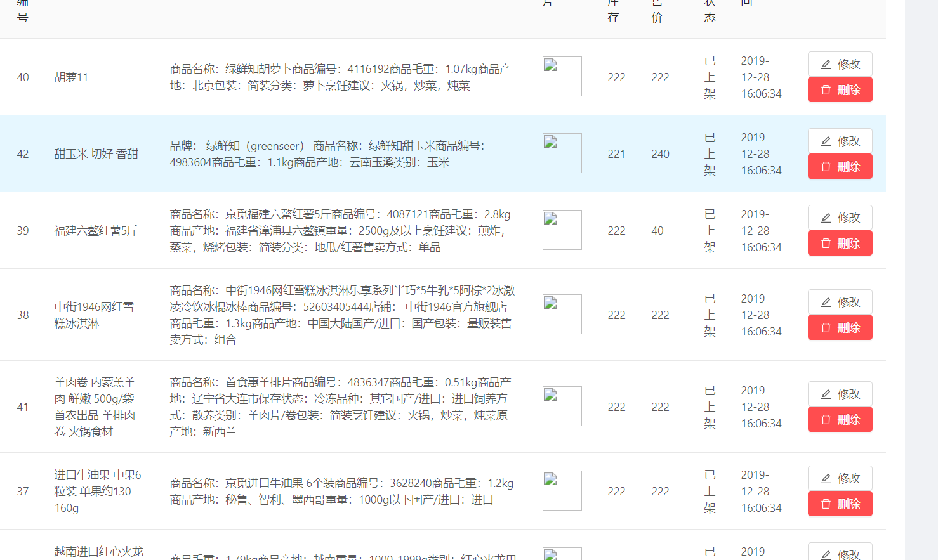This screenshot has width=938, height=560.
Task: Preview the 进口牛油果 product image
Action: click(x=562, y=491)
